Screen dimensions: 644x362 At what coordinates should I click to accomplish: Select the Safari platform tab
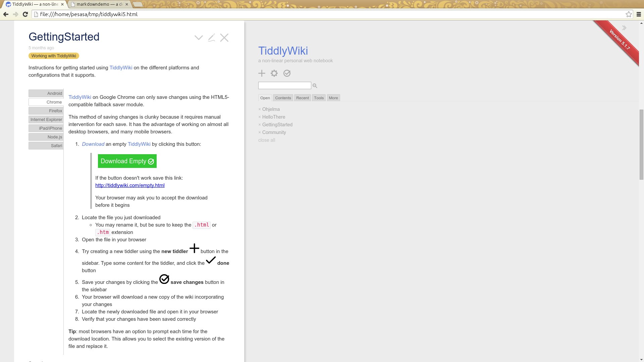point(46,145)
